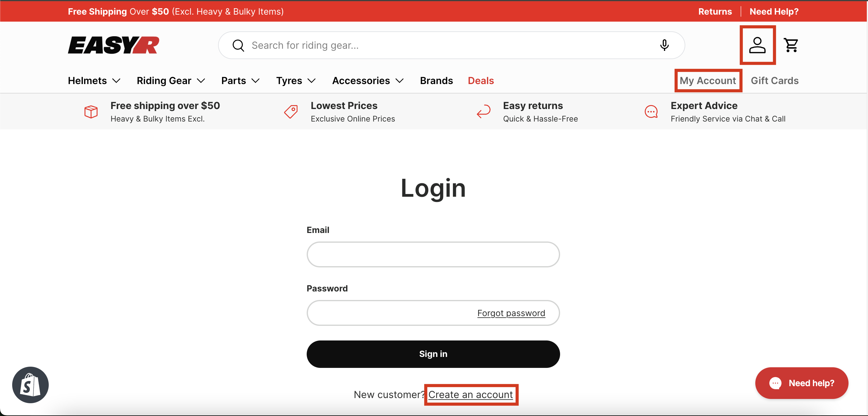Click the Lowest Prices heading
Viewport: 868px width, 416px height.
coord(344,105)
